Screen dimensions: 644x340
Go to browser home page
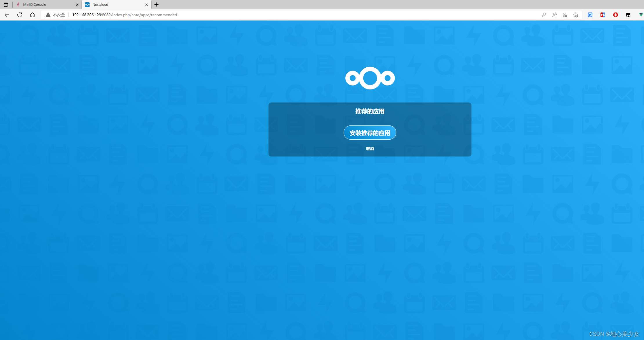tap(32, 15)
